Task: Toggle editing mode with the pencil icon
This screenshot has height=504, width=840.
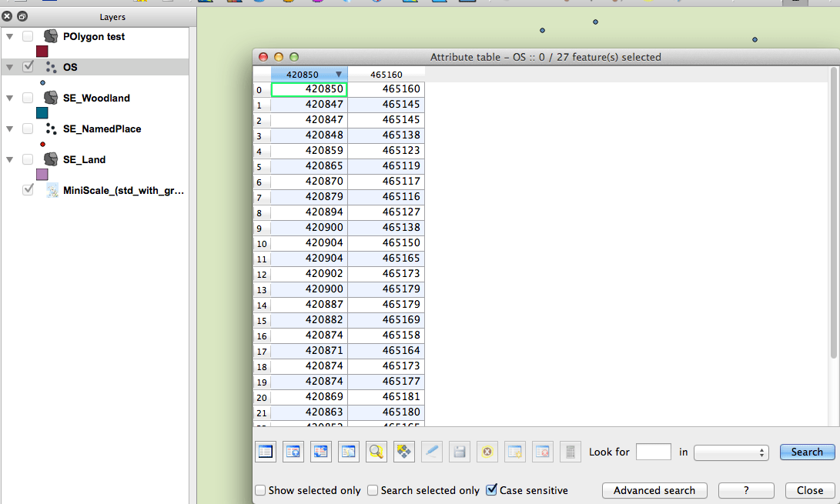Action: 432,452
